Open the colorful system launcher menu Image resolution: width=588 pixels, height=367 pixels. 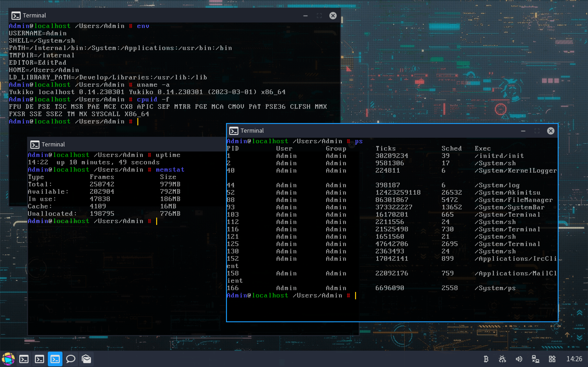pos(8,359)
